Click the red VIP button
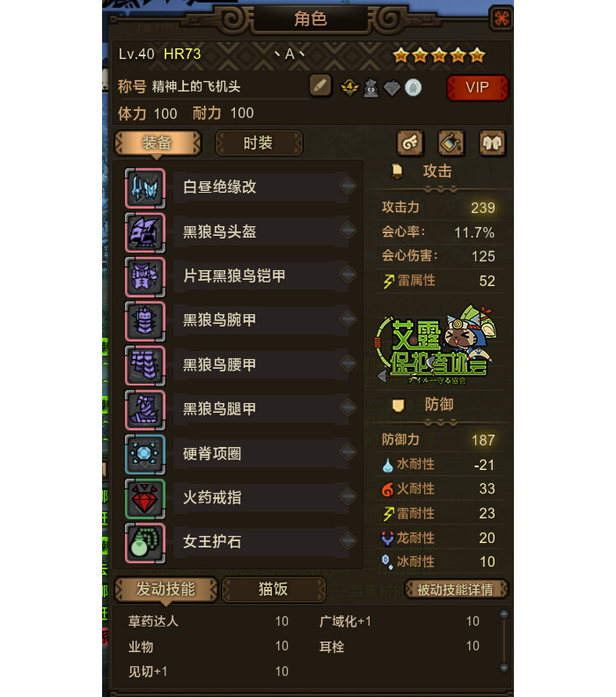Viewport: 616px width, 697px height. pyautogui.click(x=477, y=88)
